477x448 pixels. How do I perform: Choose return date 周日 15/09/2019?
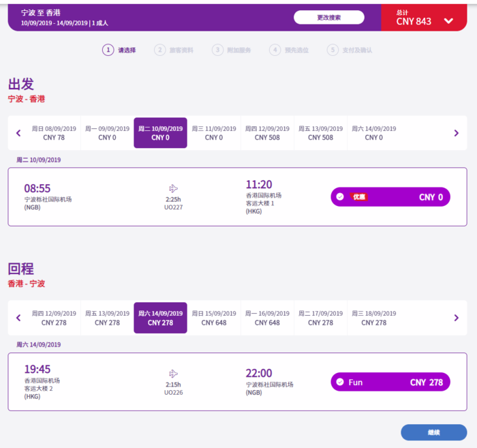(x=214, y=318)
